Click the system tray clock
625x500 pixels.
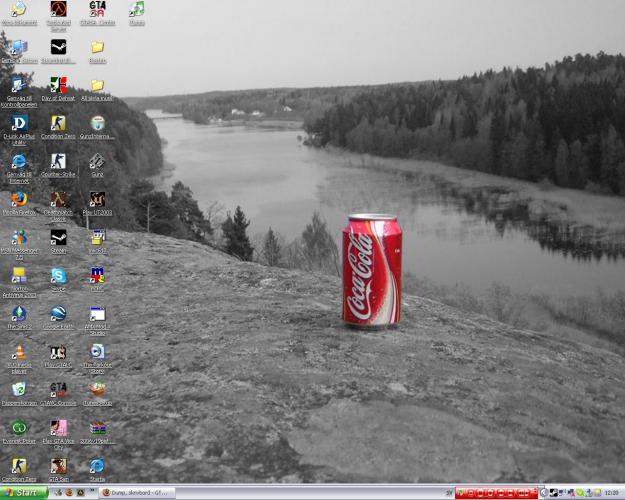pyautogui.click(x=611, y=492)
